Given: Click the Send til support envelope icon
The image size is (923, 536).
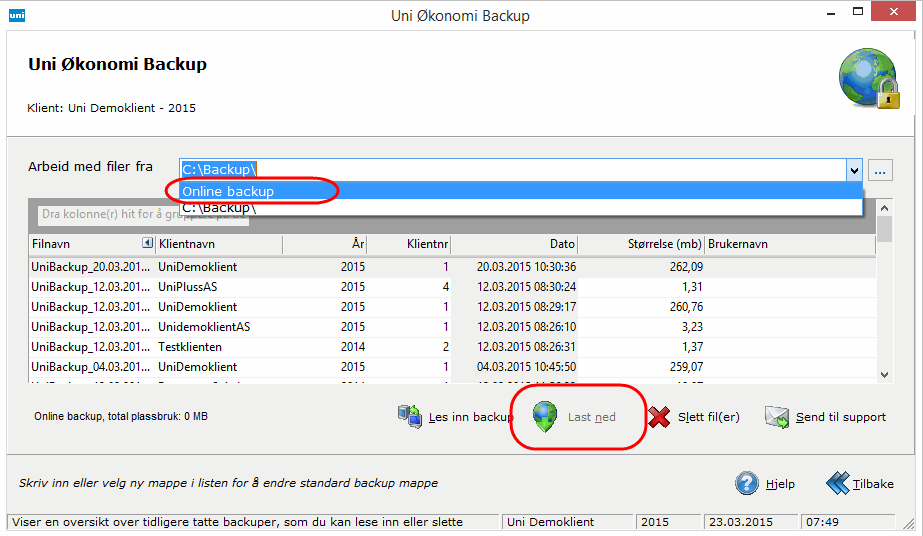Looking at the screenshot, I should (778, 417).
